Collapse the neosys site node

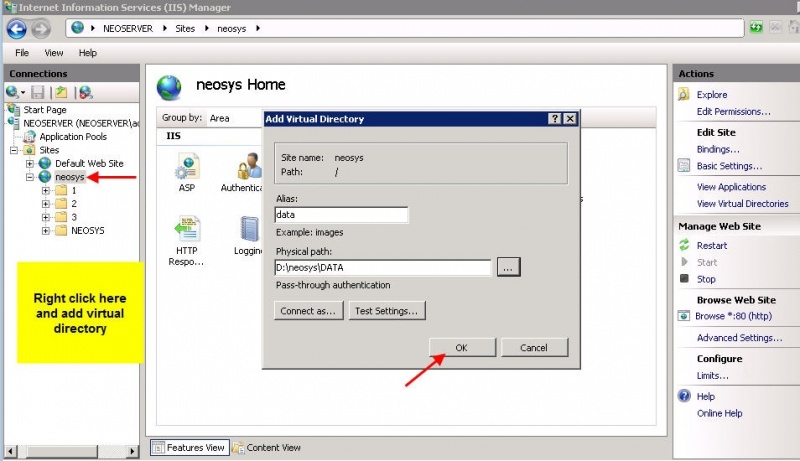pyautogui.click(x=30, y=177)
